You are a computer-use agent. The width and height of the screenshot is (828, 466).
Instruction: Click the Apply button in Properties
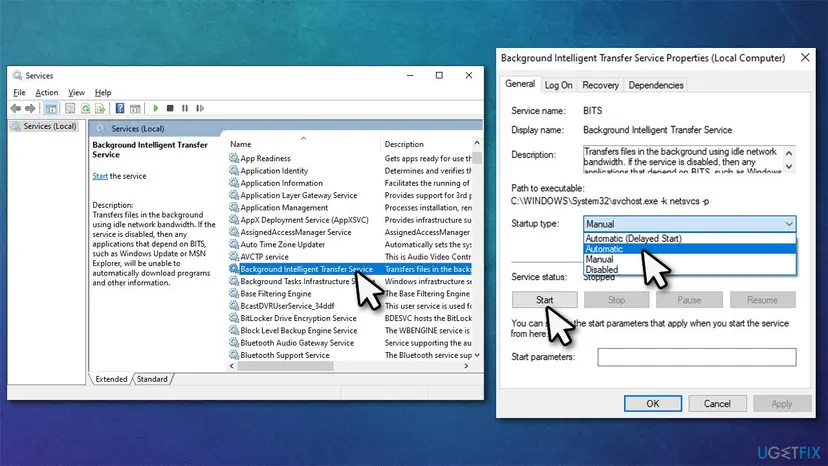tap(782, 404)
